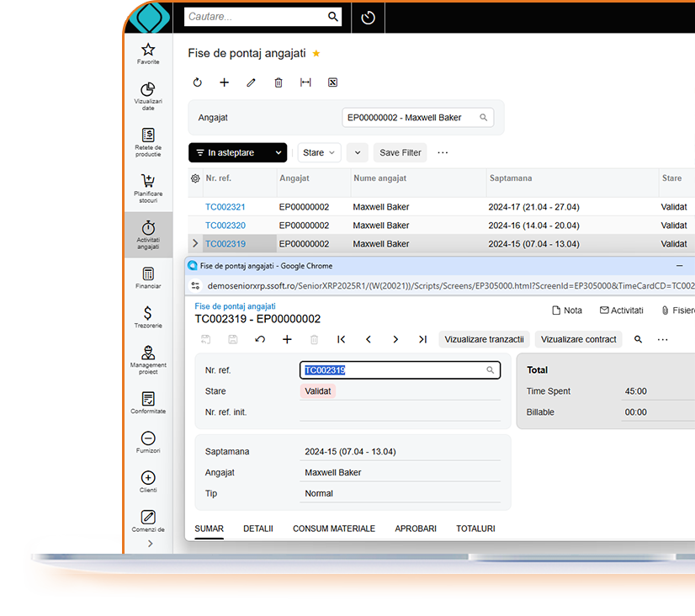The width and height of the screenshot is (695, 616).
Task: Add a new timesheet record with plus icon
Action: [x=224, y=82]
